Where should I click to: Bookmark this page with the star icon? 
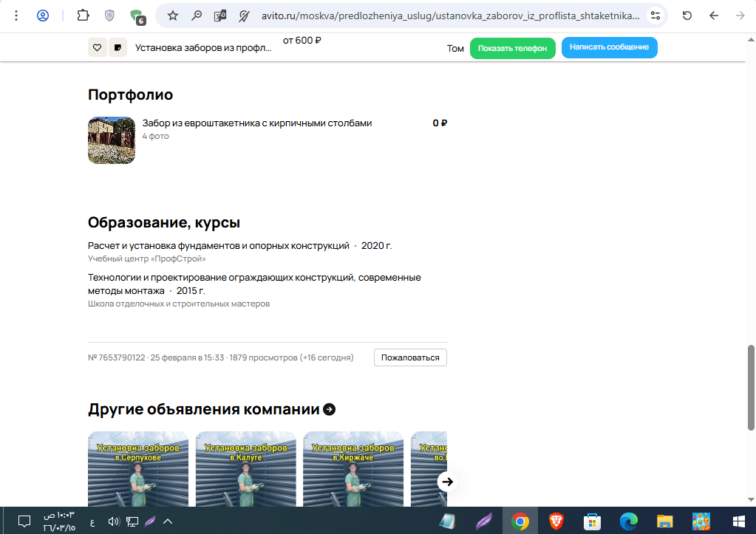[173, 16]
